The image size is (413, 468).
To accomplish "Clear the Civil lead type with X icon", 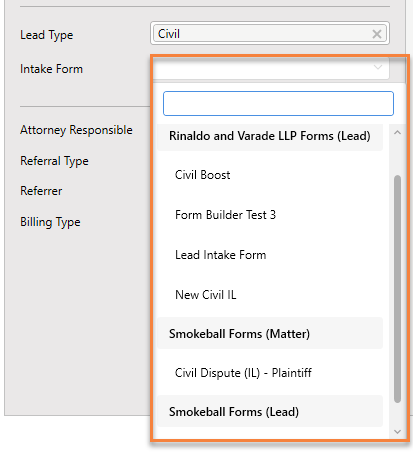I will pyautogui.click(x=377, y=34).
